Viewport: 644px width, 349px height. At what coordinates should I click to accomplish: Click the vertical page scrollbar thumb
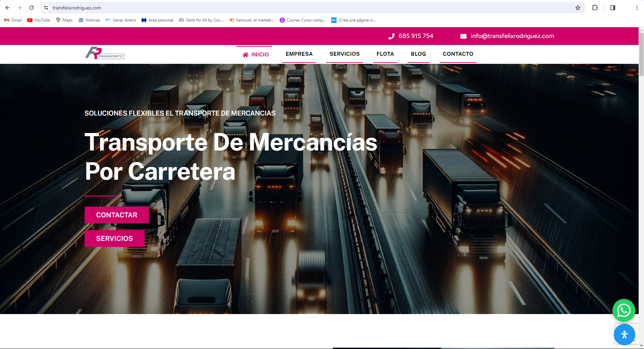641,54
